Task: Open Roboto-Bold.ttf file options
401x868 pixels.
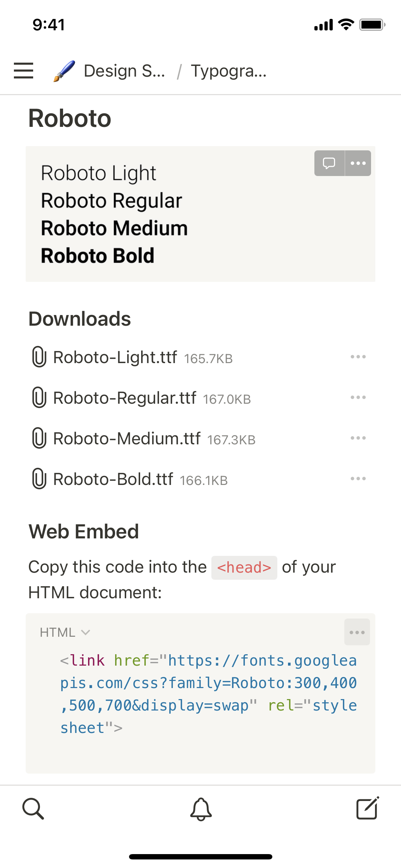Action: 358,479
